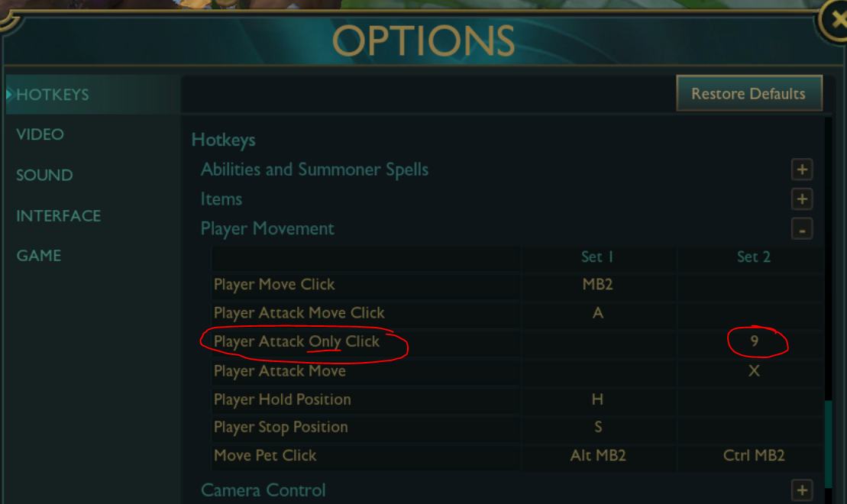The width and height of the screenshot is (847, 504).
Task: Edit Set 2 key X for Player Attack Move
Action: [x=754, y=371]
